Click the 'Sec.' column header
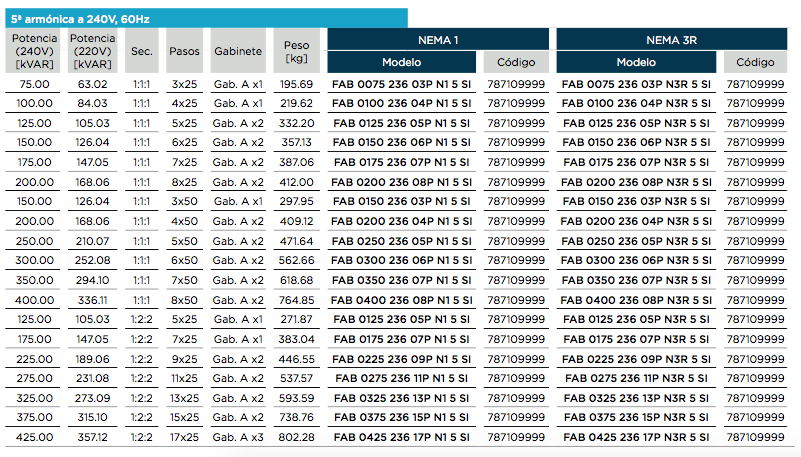 click(x=142, y=51)
